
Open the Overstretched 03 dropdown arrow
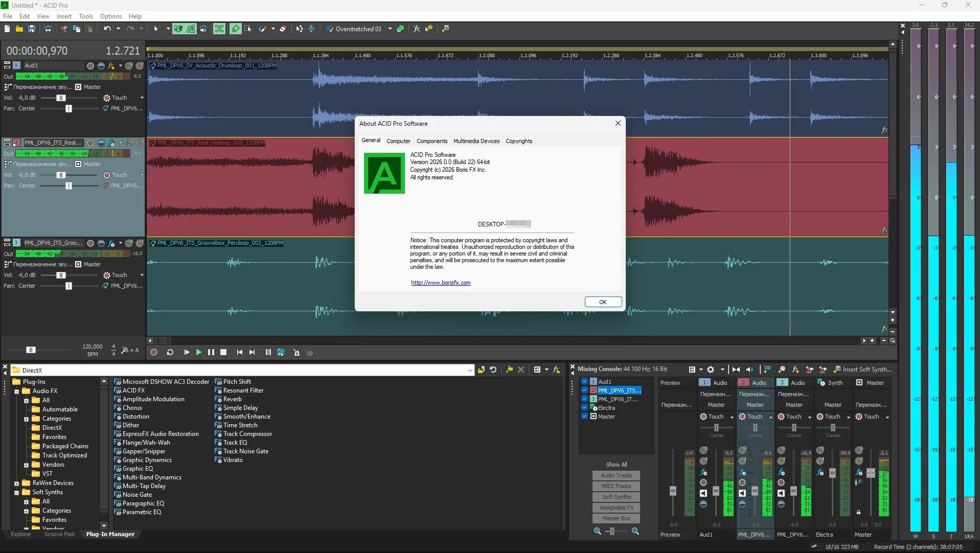point(390,29)
